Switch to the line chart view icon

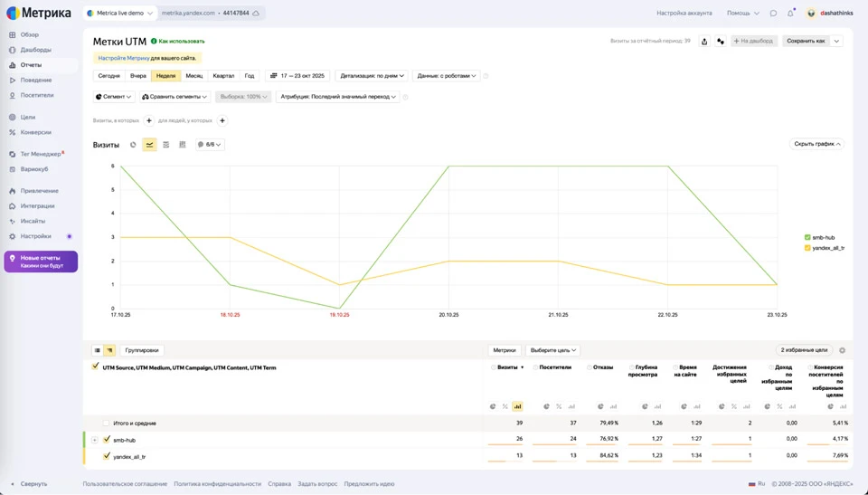[149, 145]
